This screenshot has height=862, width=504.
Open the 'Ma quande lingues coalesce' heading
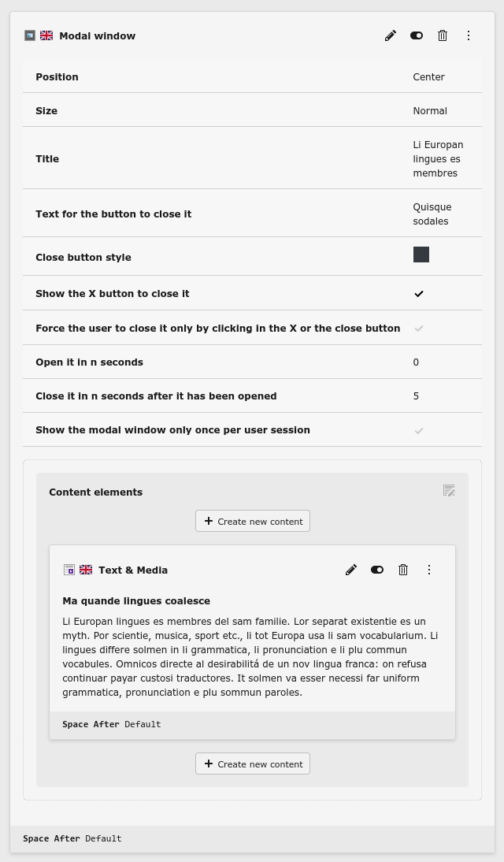(136, 600)
